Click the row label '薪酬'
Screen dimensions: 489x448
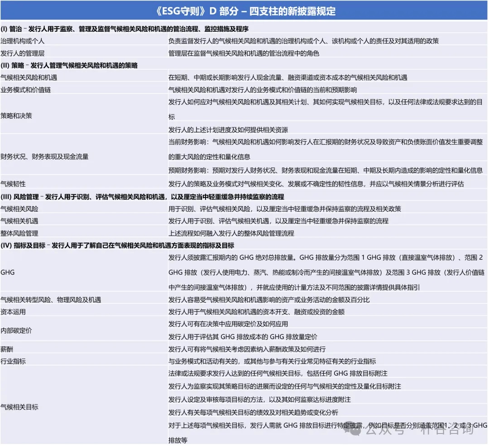pyautogui.click(x=7, y=349)
